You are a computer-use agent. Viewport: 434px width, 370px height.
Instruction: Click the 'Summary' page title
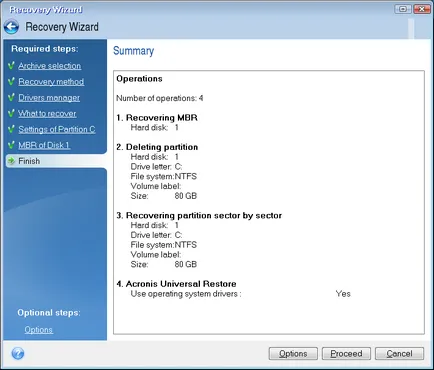click(133, 51)
